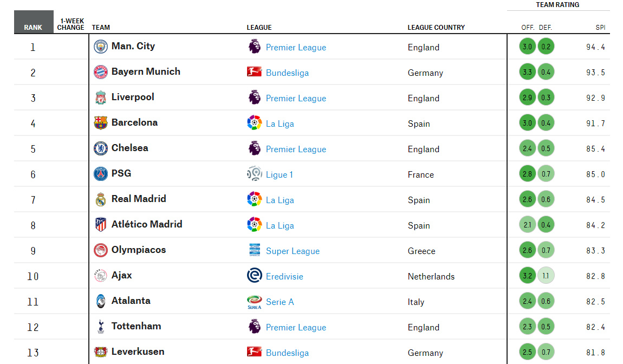The height and width of the screenshot is (364, 623).
Task: Click the Eredivisie league logo
Action: click(254, 275)
